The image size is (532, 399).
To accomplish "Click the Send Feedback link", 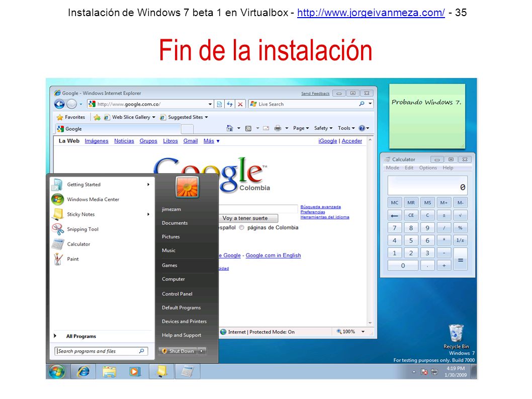I will pyautogui.click(x=315, y=94).
